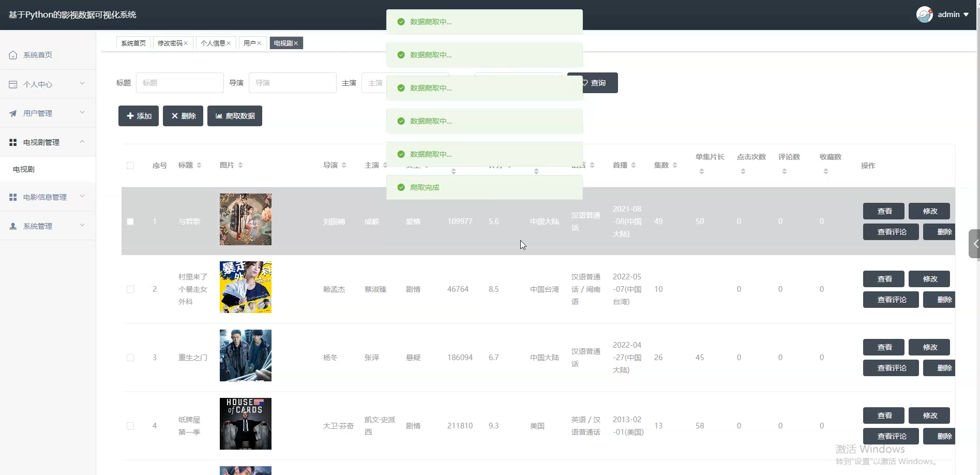Click the 爬取完成 notification text
Viewport: 980px width, 475px height.
[425, 187]
